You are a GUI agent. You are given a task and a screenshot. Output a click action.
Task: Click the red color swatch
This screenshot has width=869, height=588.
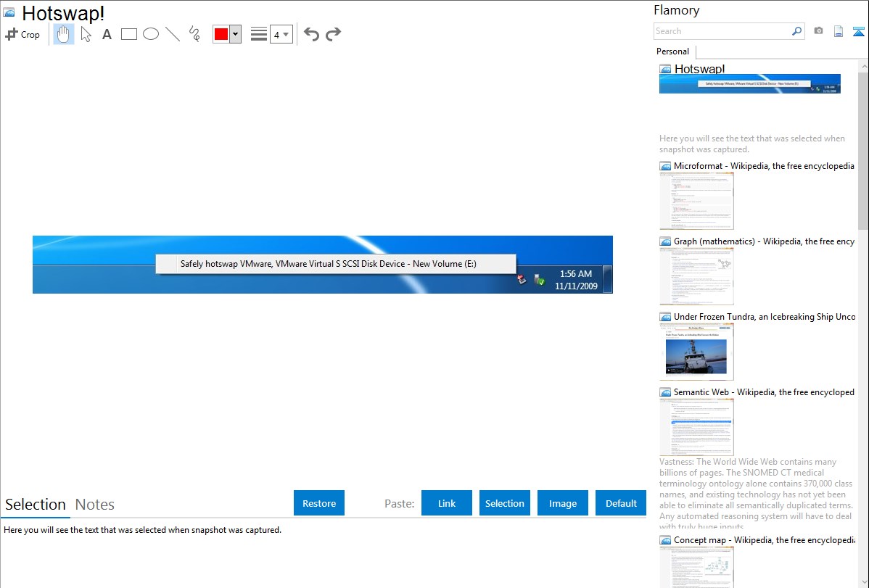pyautogui.click(x=221, y=34)
